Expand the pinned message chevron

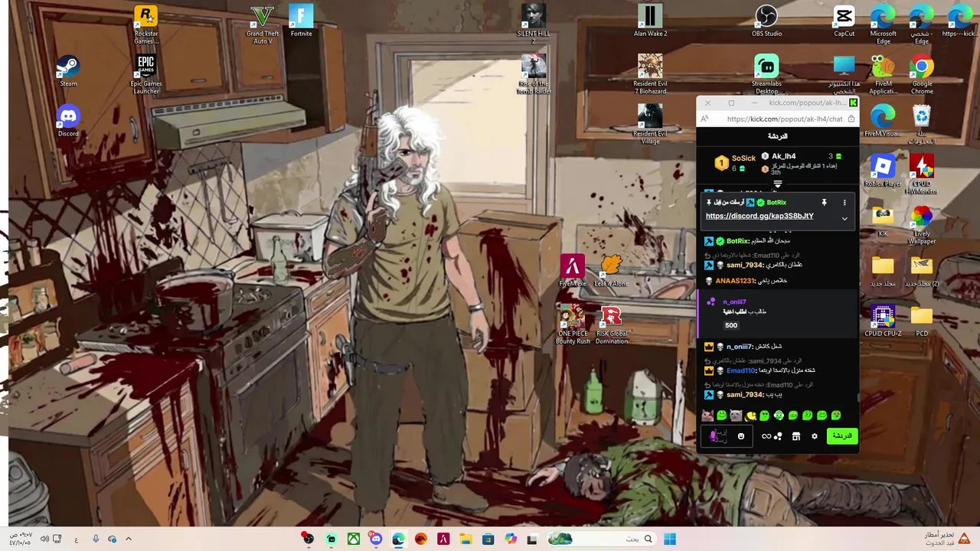pos(844,219)
